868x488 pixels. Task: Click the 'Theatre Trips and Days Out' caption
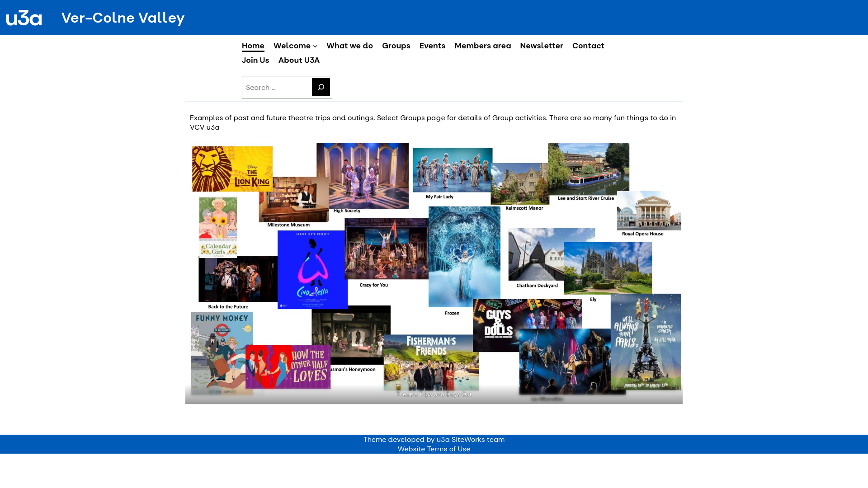(434, 394)
